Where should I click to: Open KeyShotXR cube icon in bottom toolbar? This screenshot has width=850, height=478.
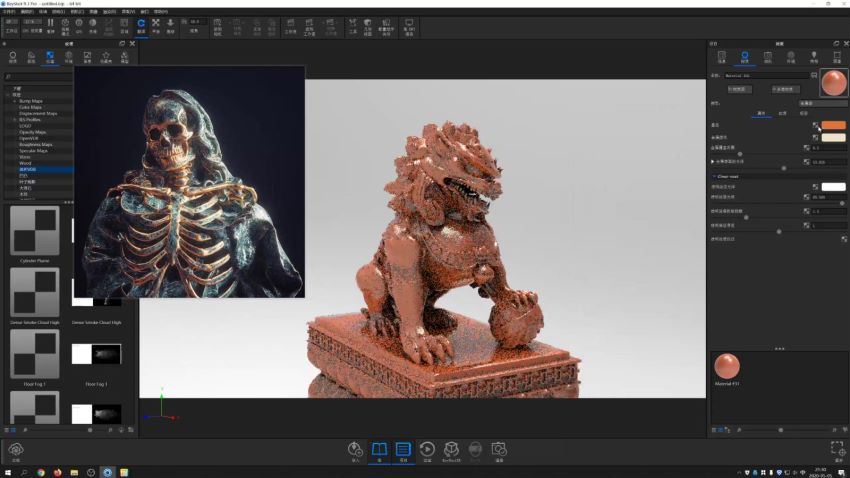click(x=451, y=451)
